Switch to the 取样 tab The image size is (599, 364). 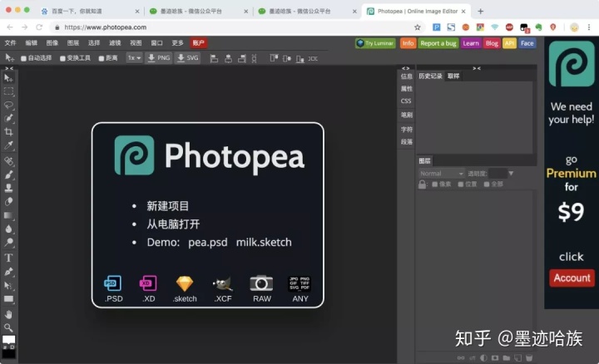point(453,76)
